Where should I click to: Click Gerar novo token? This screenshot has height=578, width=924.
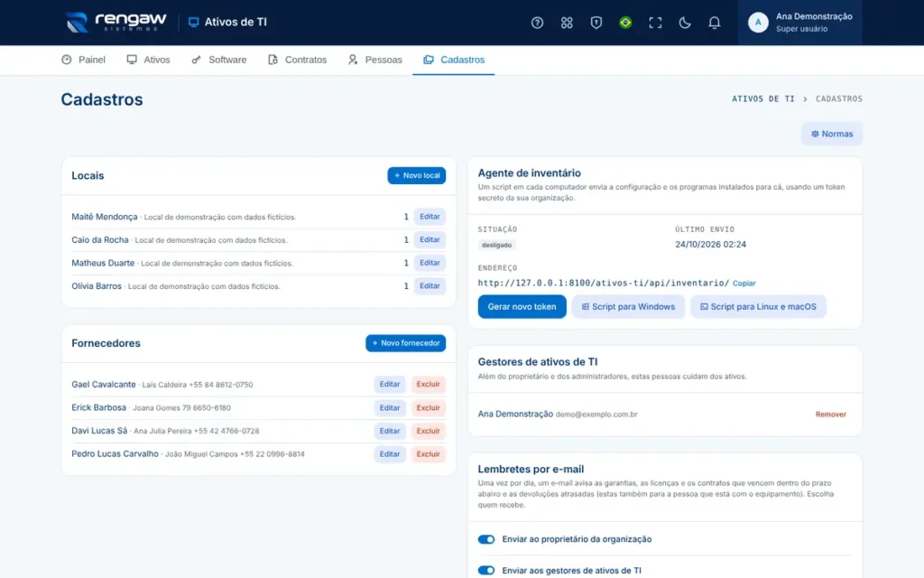[x=522, y=307]
